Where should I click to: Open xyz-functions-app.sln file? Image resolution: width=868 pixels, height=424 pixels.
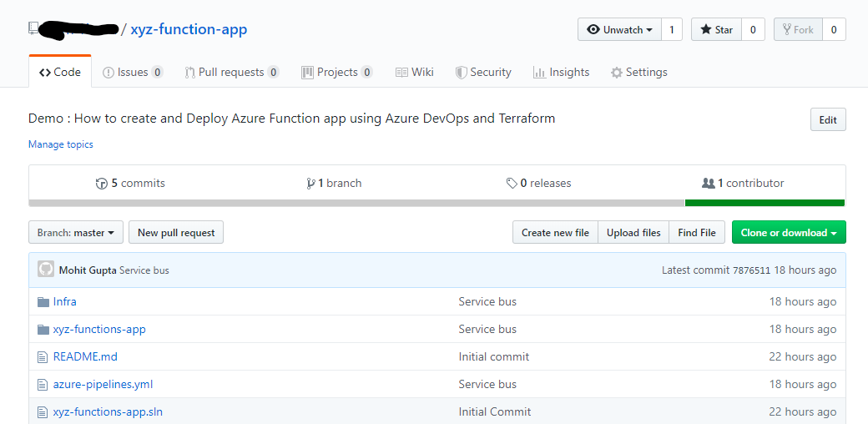coord(108,411)
